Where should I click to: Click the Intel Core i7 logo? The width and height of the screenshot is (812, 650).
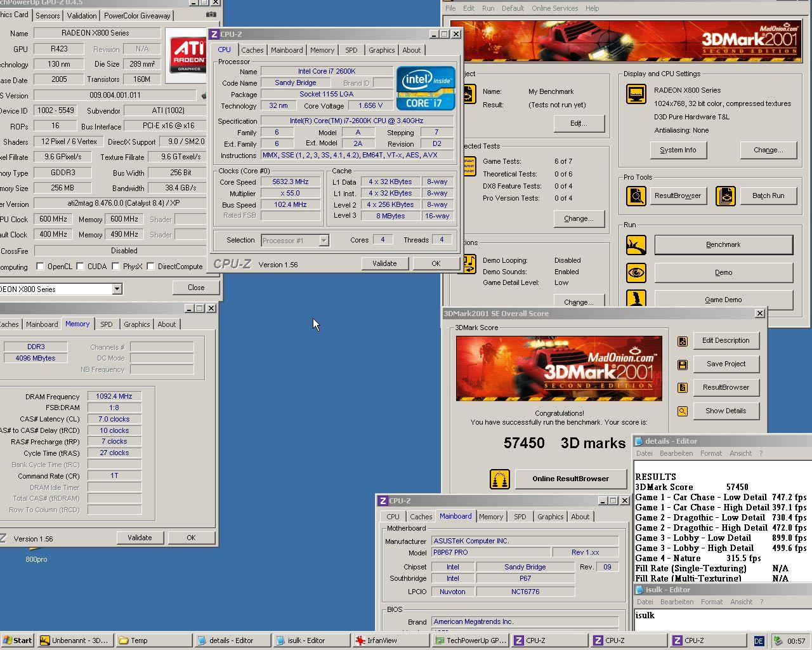click(426, 88)
